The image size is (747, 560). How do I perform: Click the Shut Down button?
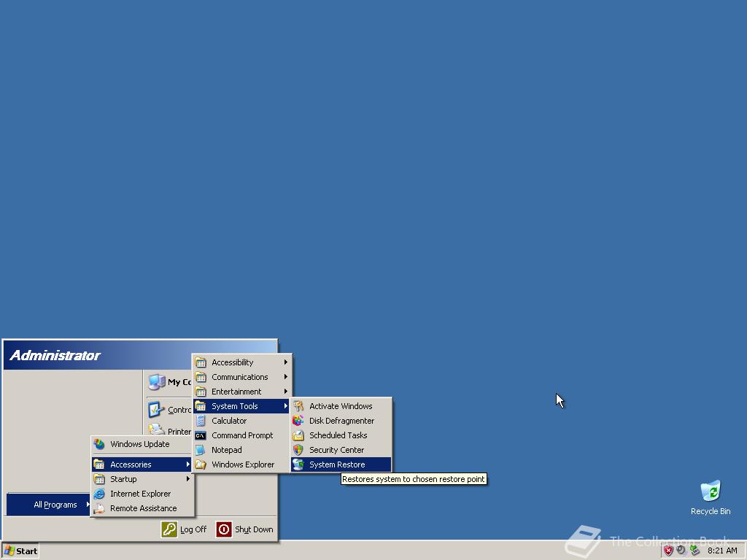tap(245, 529)
